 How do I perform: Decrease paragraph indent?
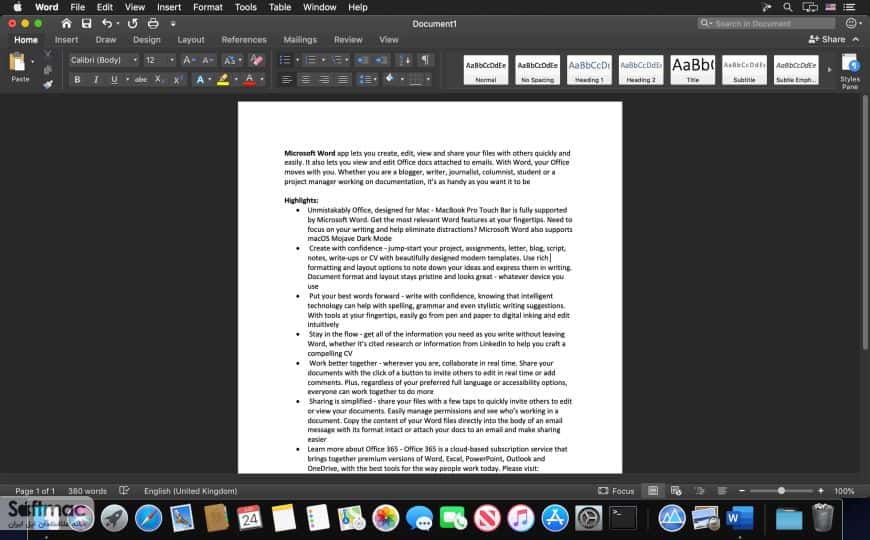[362, 60]
